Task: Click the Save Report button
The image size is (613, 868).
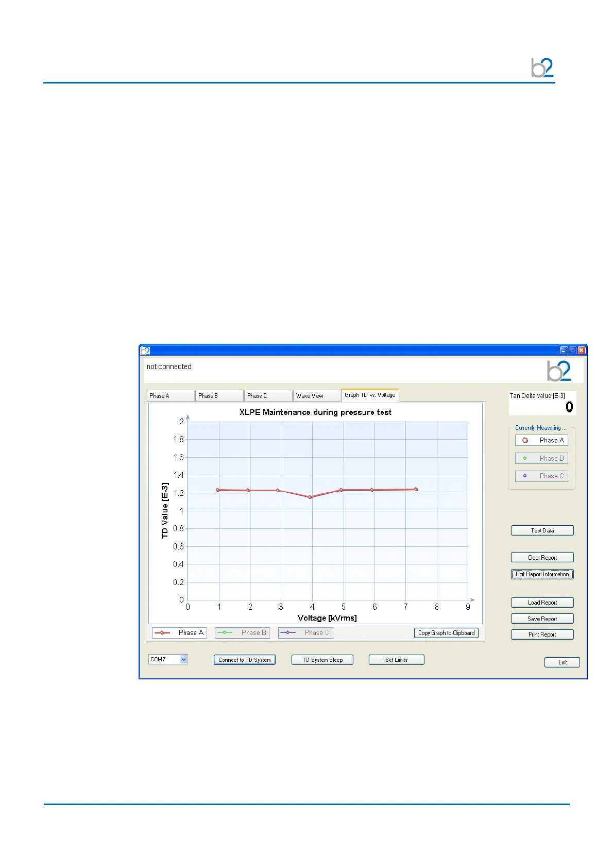Action: [542, 619]
